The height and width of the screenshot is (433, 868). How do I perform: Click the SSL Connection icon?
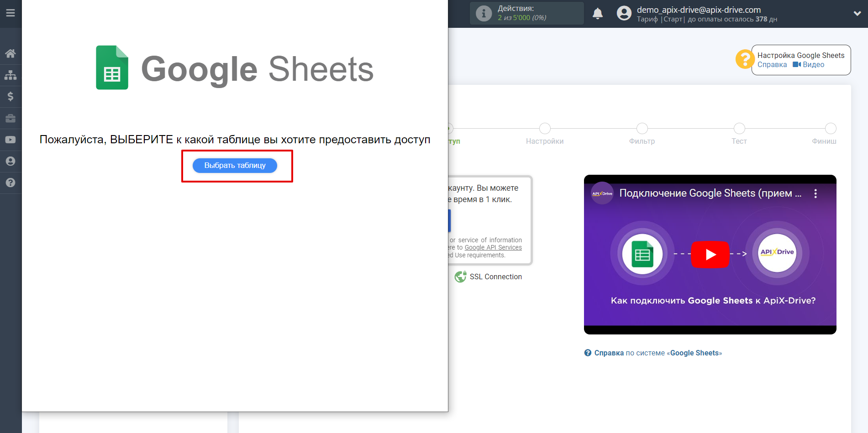click(x=460, y=276)
